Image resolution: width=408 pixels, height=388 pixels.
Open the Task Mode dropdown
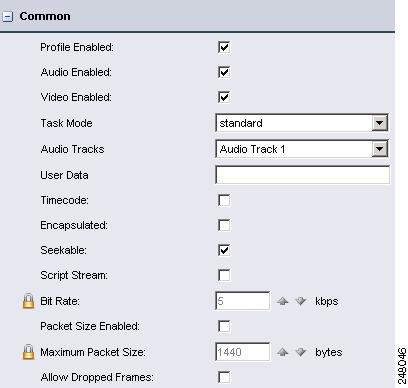[x=302, y=123]
